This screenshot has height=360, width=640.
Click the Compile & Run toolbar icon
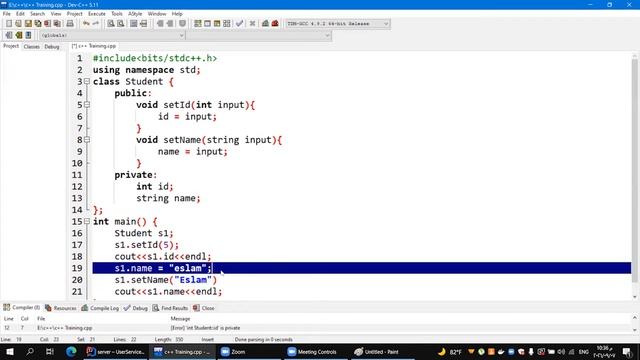(x=217, y=24)
